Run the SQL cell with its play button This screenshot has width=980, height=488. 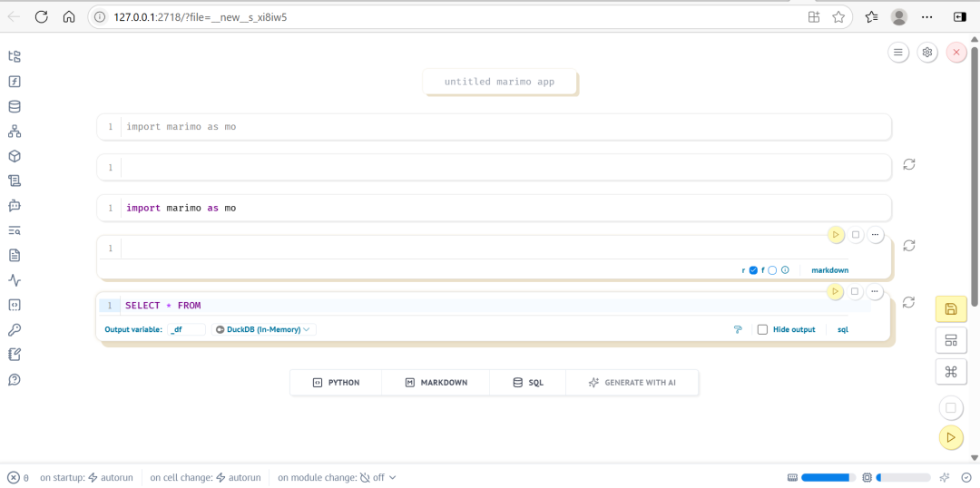835,291
